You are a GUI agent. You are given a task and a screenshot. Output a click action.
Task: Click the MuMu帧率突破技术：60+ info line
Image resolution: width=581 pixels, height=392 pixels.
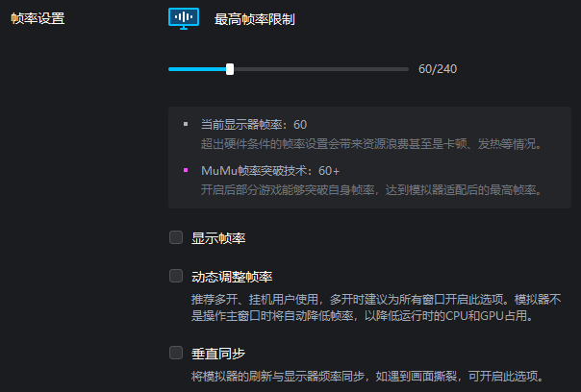(270, 171)
